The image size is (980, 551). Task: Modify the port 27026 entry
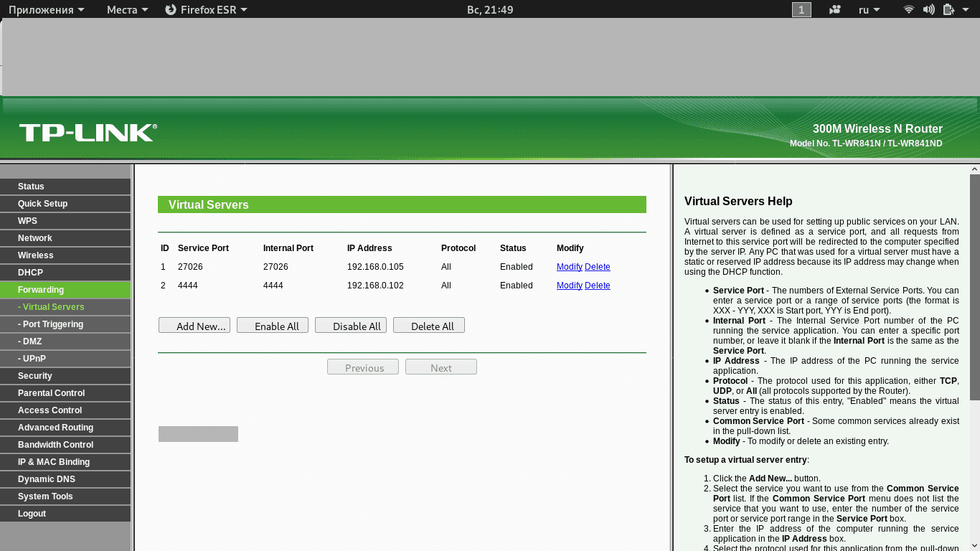pos(570,267)
